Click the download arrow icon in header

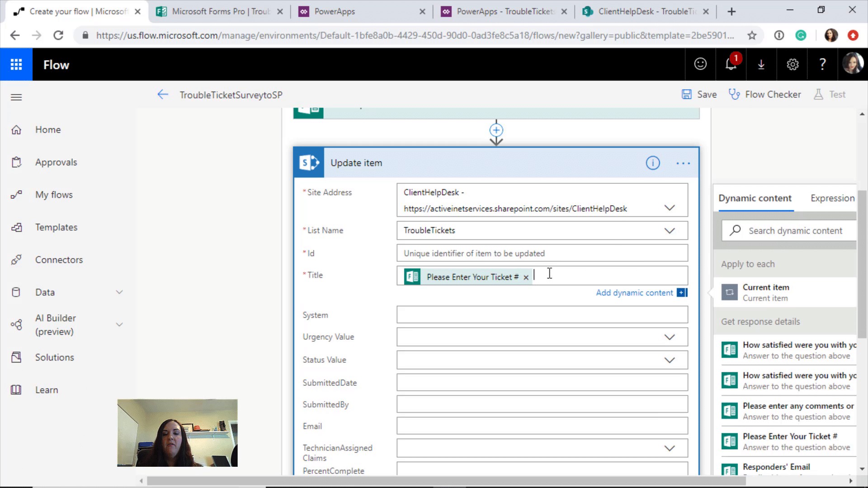pos(761,65)
